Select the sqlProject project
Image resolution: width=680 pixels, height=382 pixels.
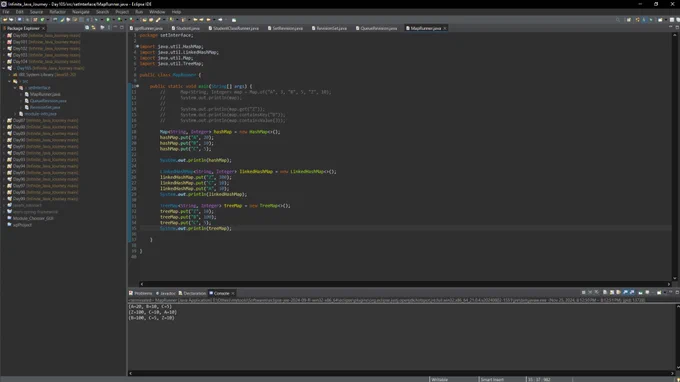pyautogui.click(x=22, y=225)
